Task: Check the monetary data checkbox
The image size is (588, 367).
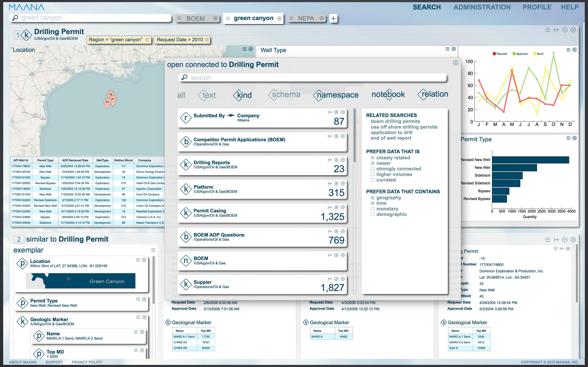Action: [x=372, y=209]
